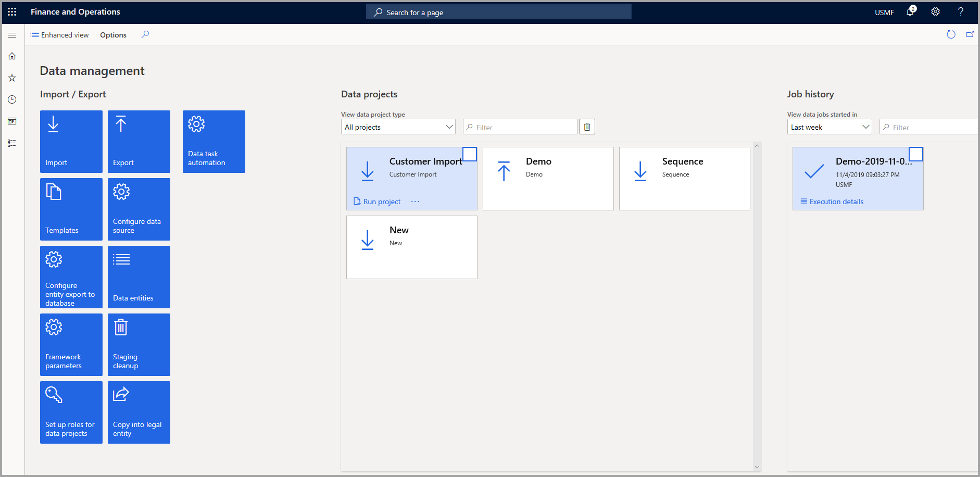Image resolution: width=980 pixels, height=477 pixels.
Task: Tick the Customer Import project checkbox
Action: [470, 154]
